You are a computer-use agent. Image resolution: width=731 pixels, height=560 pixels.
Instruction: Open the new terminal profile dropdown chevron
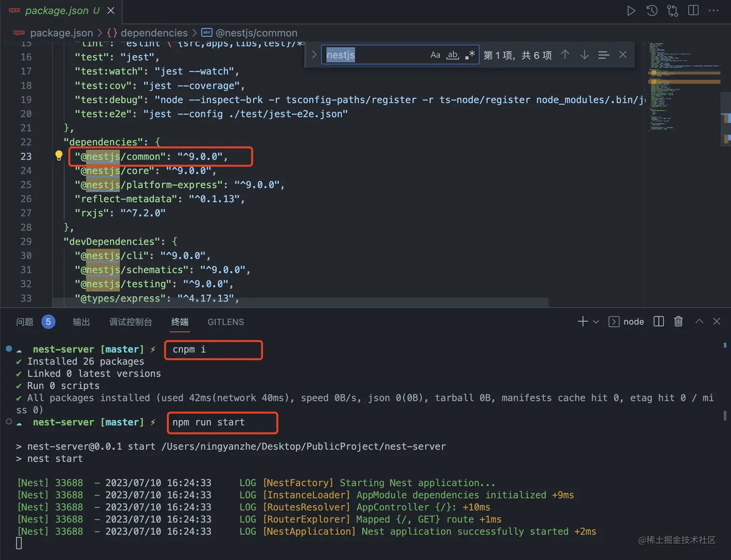[596, 321]
